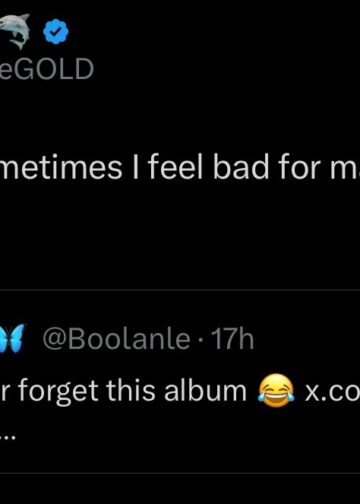Click the trailing ellipsis under quoted text
The width and height of the screenshot is (360, 504).
pos(7,439)
